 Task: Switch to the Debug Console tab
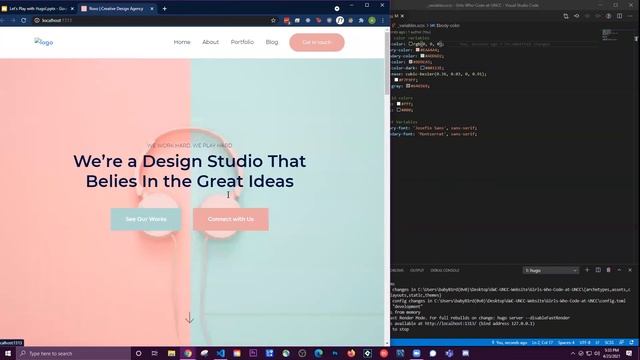click(444, 270)
